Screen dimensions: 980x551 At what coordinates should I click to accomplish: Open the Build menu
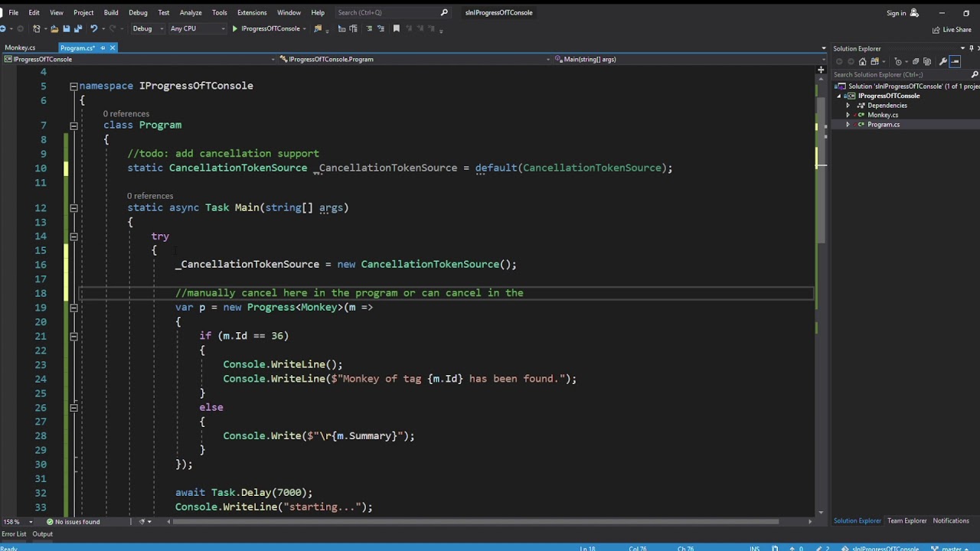point(111,12)
